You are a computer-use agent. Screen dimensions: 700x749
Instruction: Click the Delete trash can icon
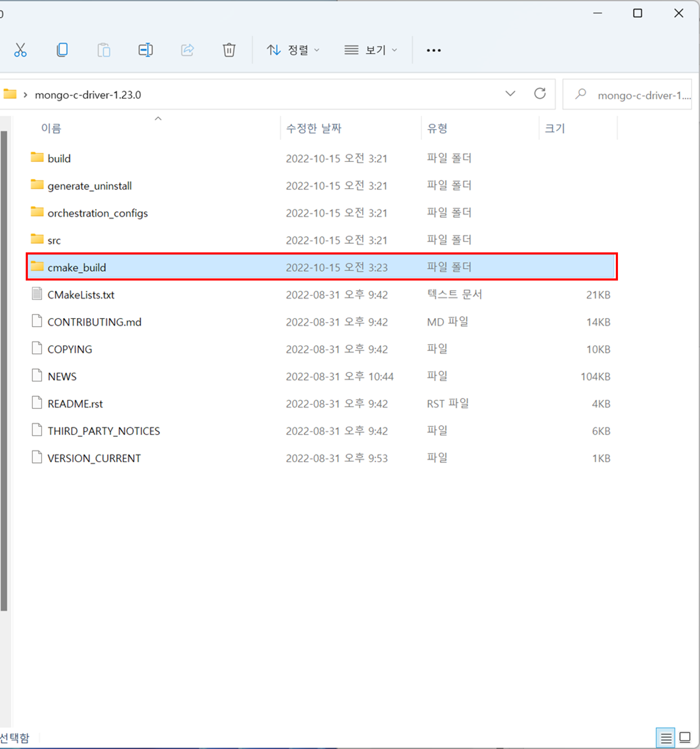[229, 50]
